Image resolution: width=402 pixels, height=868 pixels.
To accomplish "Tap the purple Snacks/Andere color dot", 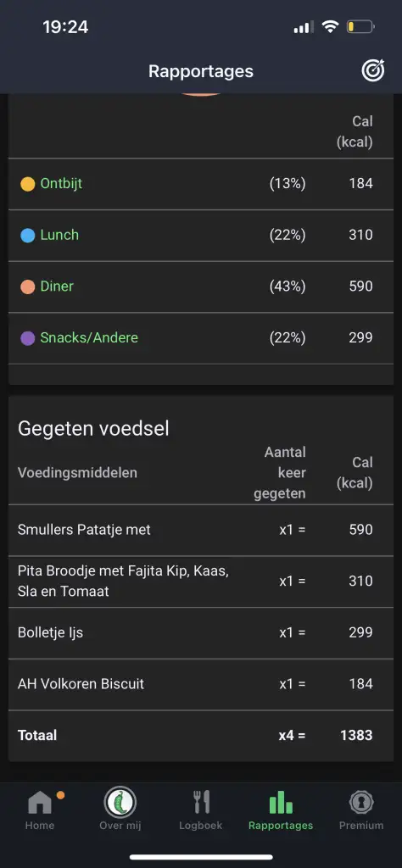I will pos(28,338).
